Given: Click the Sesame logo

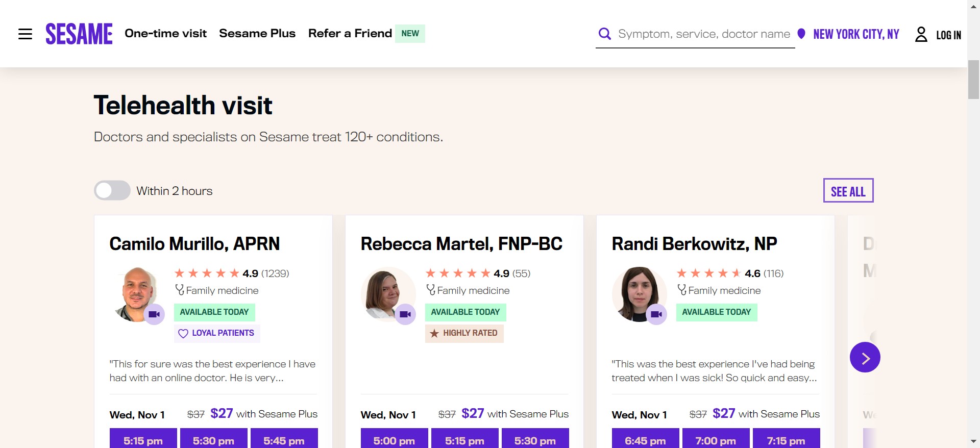Looking at the screenshot, I should point(79,34).
